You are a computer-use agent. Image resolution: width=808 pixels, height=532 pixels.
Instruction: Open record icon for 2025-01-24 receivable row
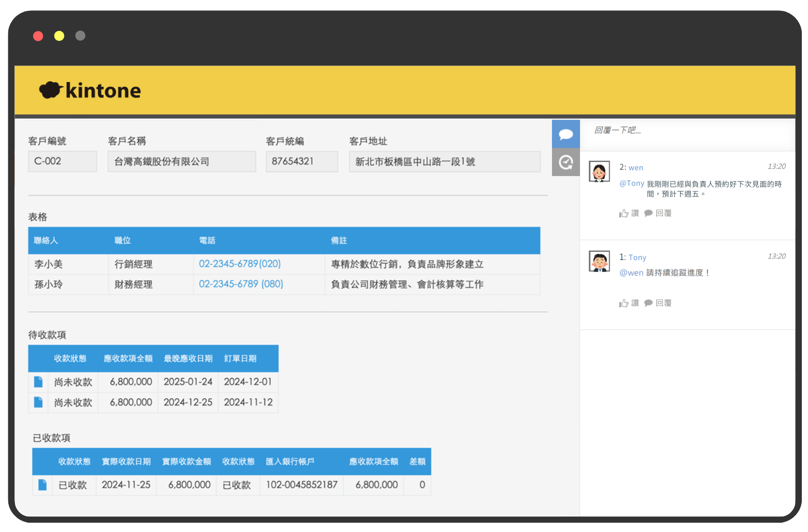[38, 382]
